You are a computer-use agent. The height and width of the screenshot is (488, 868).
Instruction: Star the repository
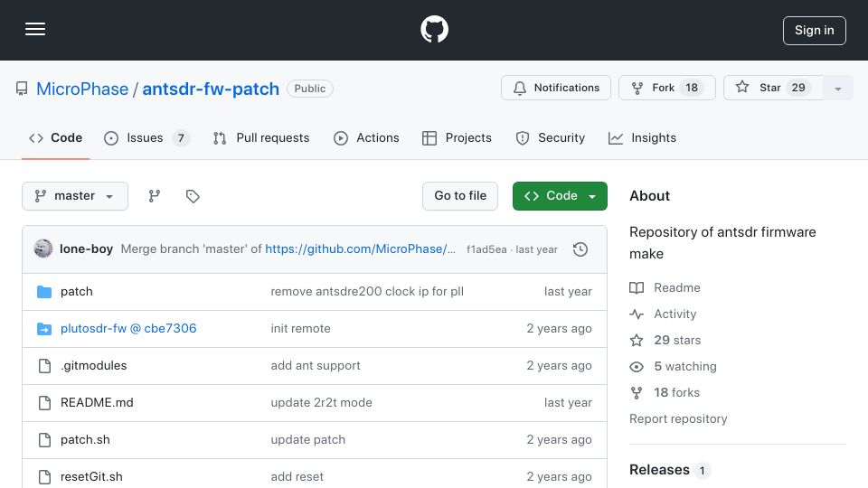pos(773,88)
